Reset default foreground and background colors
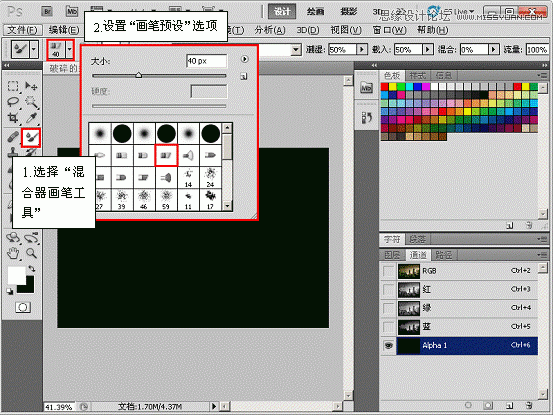 [10, 291]
